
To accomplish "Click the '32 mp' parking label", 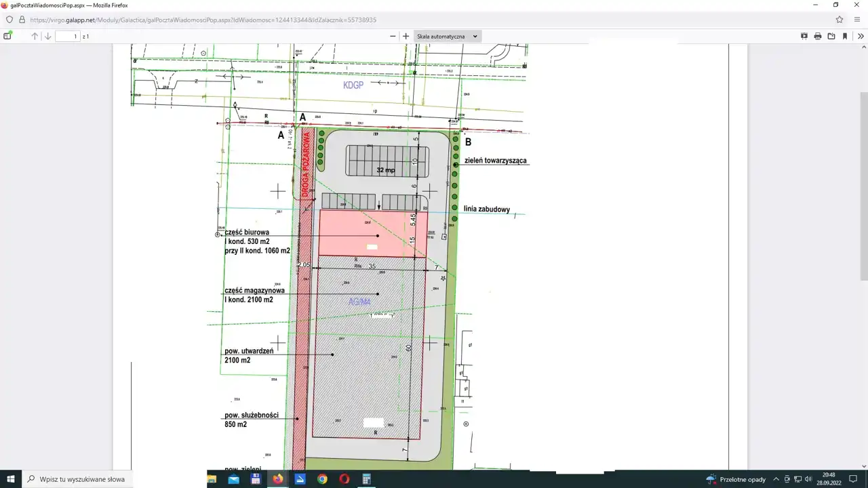I will [x=386, y=170].
